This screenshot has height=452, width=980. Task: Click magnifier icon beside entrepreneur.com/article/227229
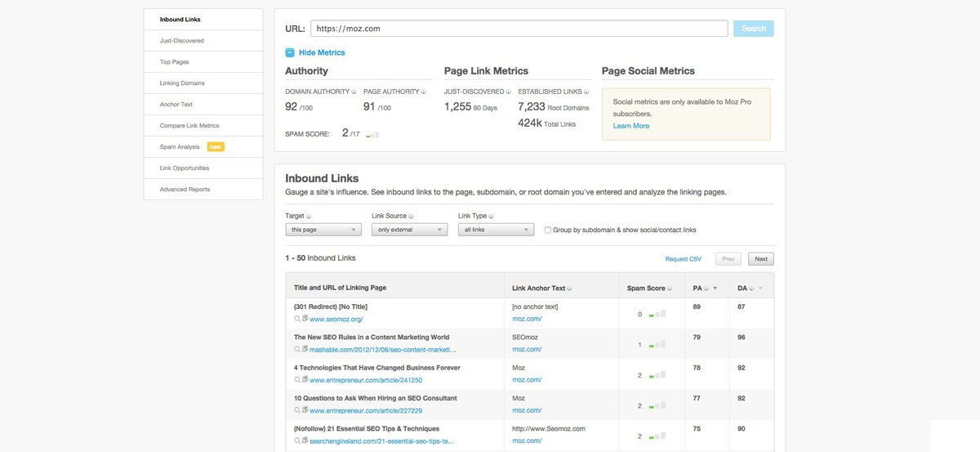pyautogui.click(x=297, y=410)
